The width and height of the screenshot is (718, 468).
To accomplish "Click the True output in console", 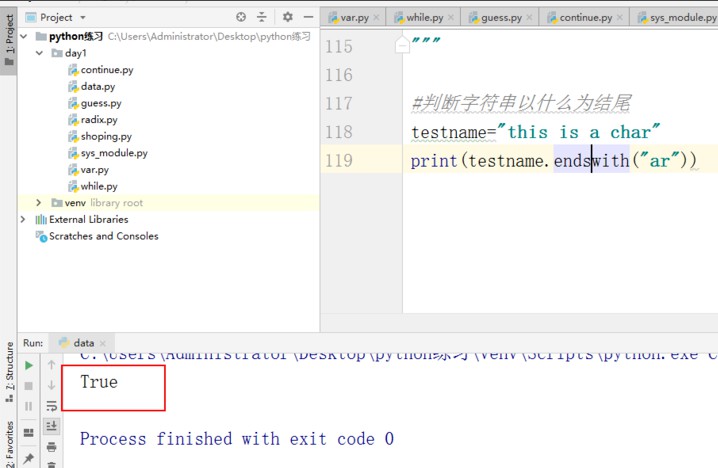I will [99, 382].
